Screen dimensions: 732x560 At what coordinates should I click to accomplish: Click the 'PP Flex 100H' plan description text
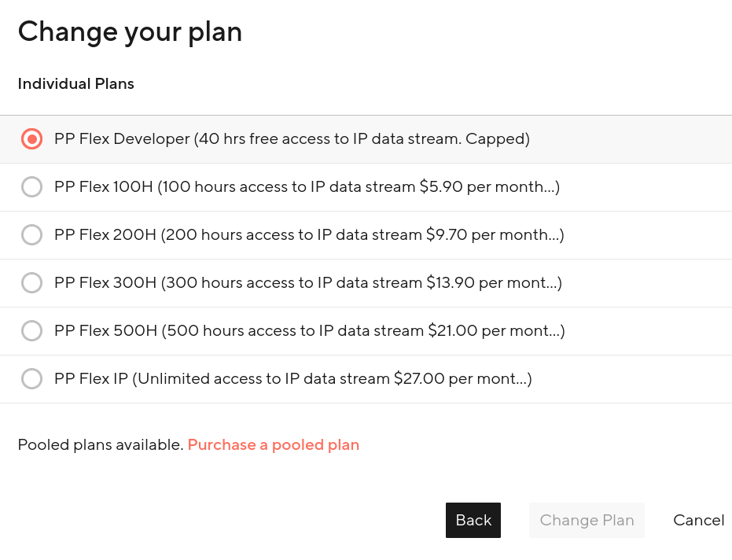pyautogui.click(x=307, y=187)
